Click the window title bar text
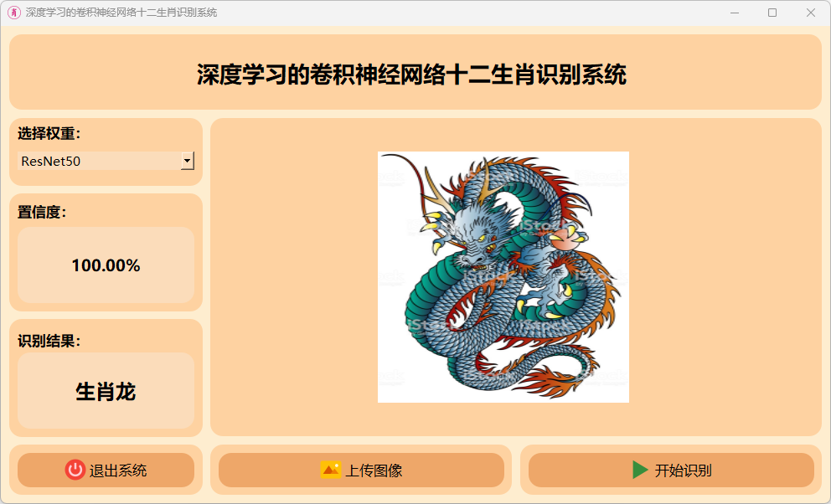831x504 pixels. click(x=121, y=13)
